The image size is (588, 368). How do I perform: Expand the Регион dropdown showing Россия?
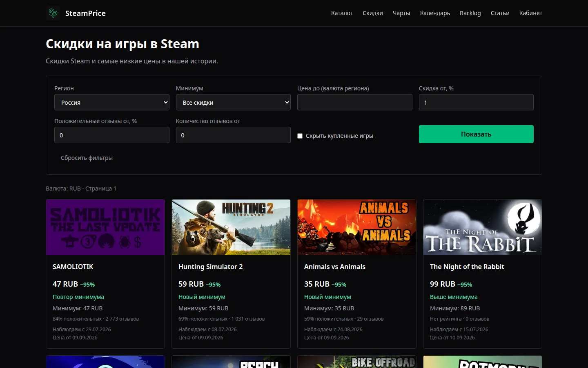112,102
